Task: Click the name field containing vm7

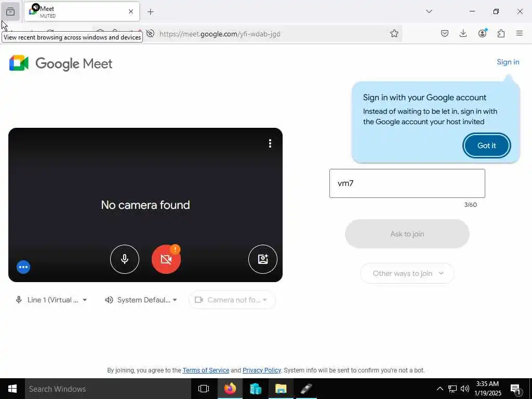Action: (407, 183)
